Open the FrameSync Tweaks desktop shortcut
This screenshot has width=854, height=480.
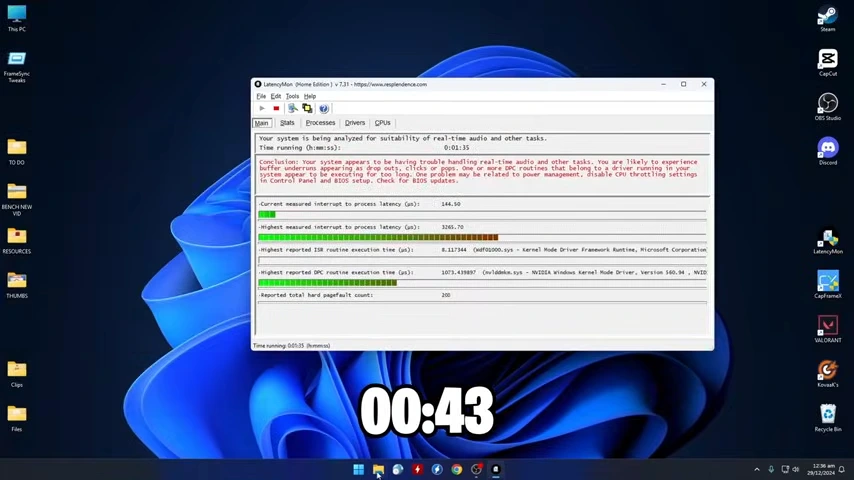coord(17,68)
